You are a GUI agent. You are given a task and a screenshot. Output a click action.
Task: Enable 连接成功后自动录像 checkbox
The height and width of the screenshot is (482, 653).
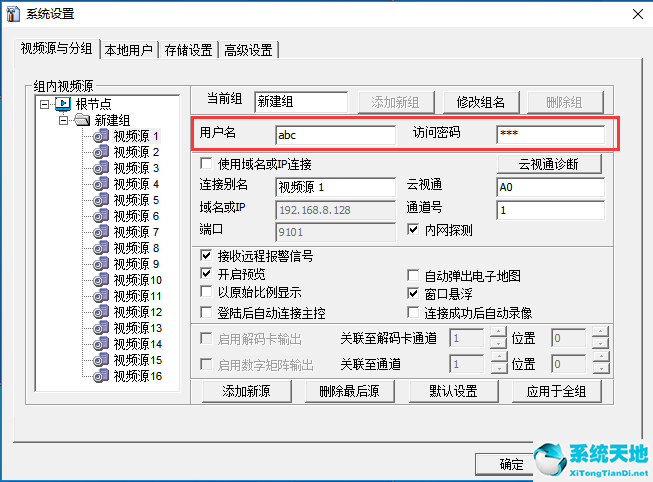413,312
